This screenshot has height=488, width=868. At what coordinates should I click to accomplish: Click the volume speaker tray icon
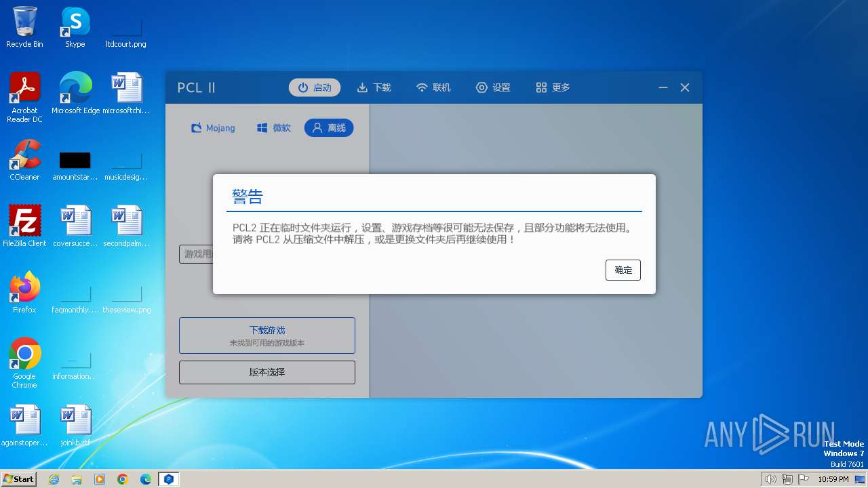coord(770,479)
